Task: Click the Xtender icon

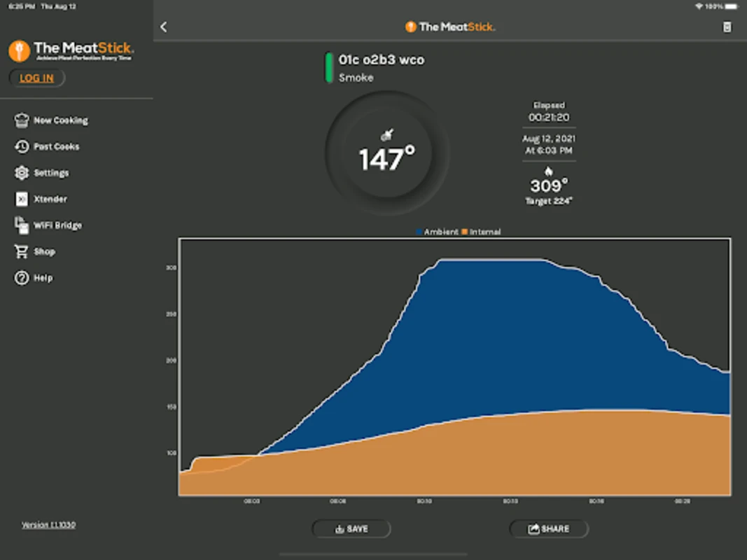Action: pos(22,199)
